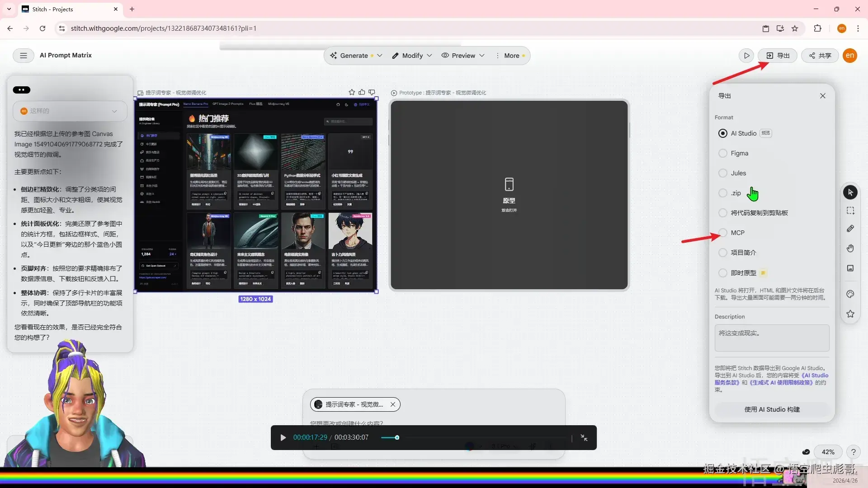Open the theme palette icon
The image size is (868, 488).
pos(850,294)
